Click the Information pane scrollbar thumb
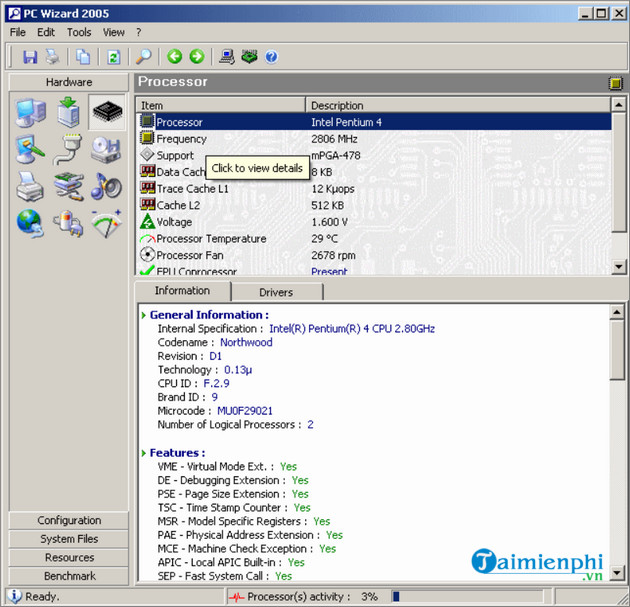The width and height of the screenshot is (630, 607). point(617,350)
